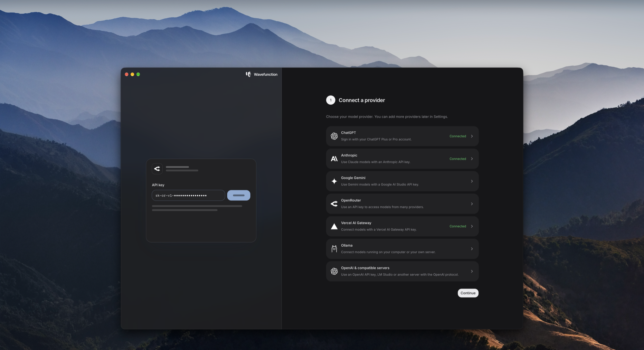Click the OpenAI & compatible servers logo
The image size is (644, 350).
pos(334,271)
